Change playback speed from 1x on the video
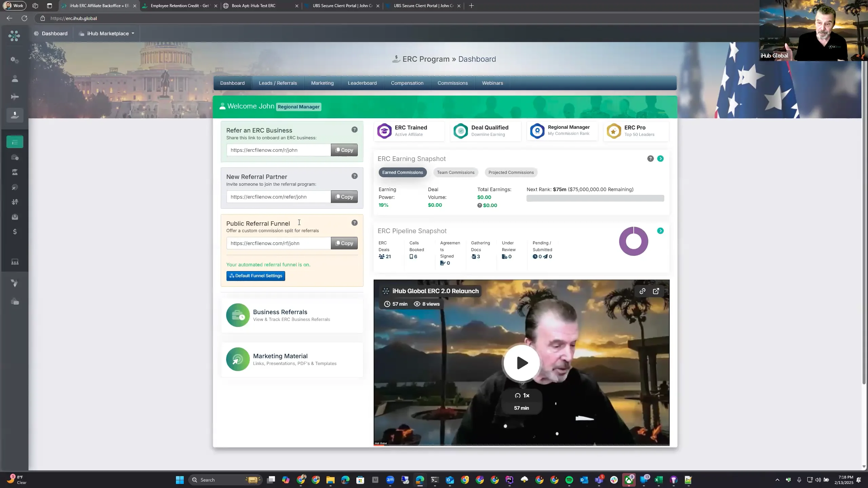The image size is (868, 488). pos(521,395)
